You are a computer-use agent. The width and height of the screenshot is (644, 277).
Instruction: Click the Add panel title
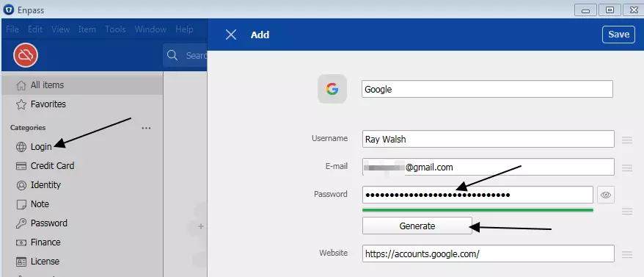click(260, 35)
